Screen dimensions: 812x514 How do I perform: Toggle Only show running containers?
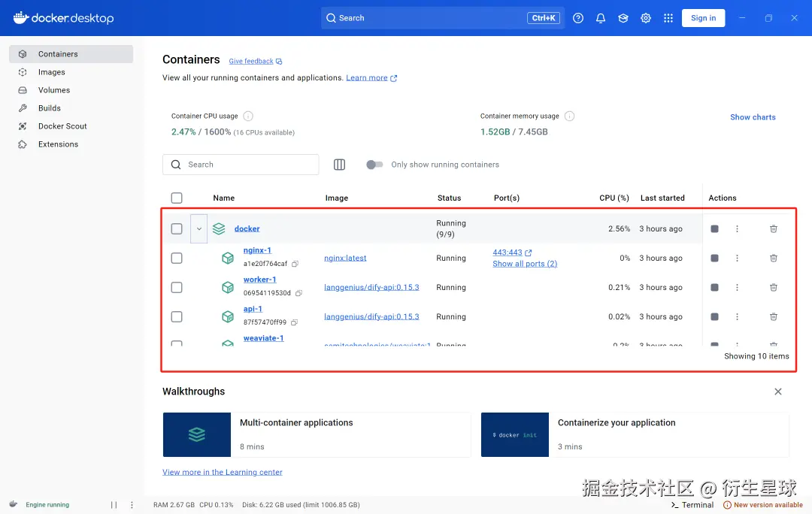374,165
